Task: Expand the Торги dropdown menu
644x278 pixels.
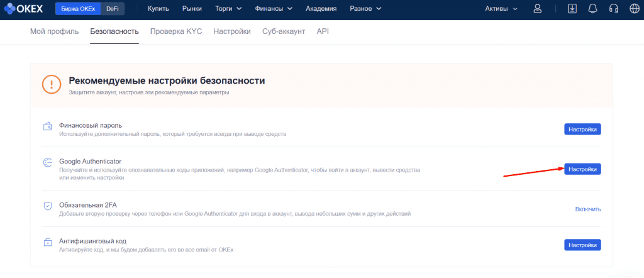Action: [228, 9]
